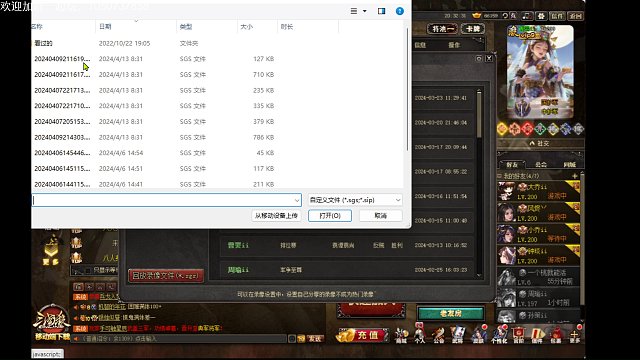Viewport: 640px width, 360px height.
Task: Click the 取消 button in file dialog
Action: click(380, 216)
